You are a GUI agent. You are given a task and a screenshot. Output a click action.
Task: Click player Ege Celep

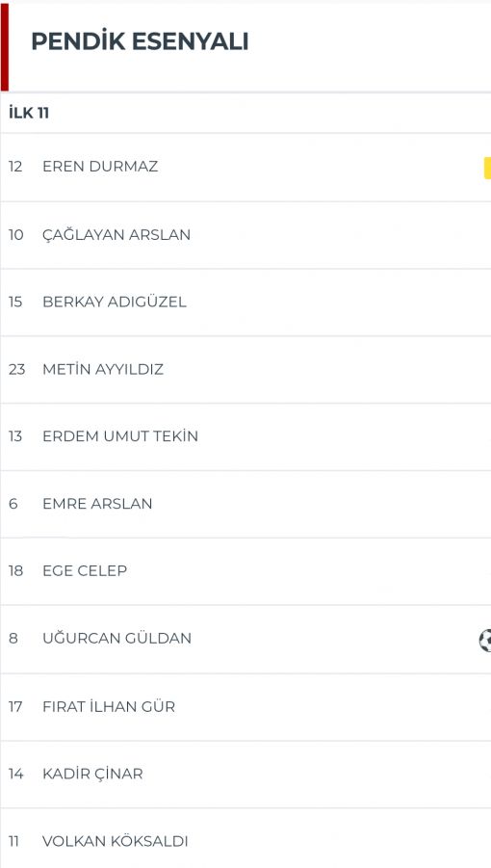coord(85,570)
